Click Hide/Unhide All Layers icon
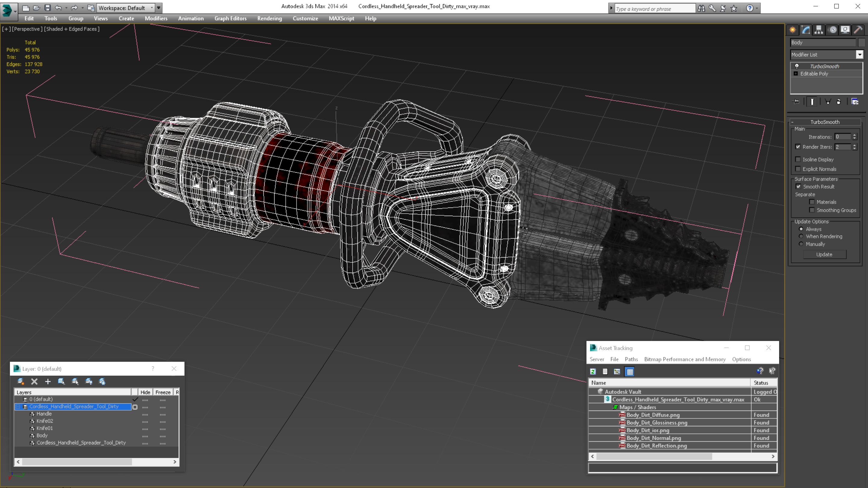The height and width of the screenshot is (488, 868). [89, 381]
